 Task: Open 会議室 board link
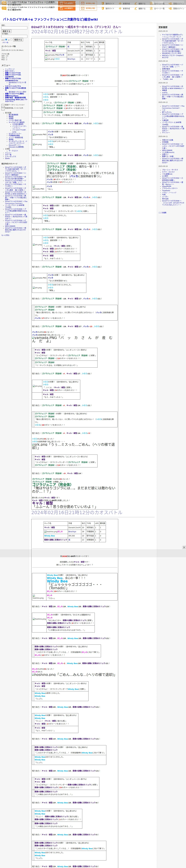point(11,119)
